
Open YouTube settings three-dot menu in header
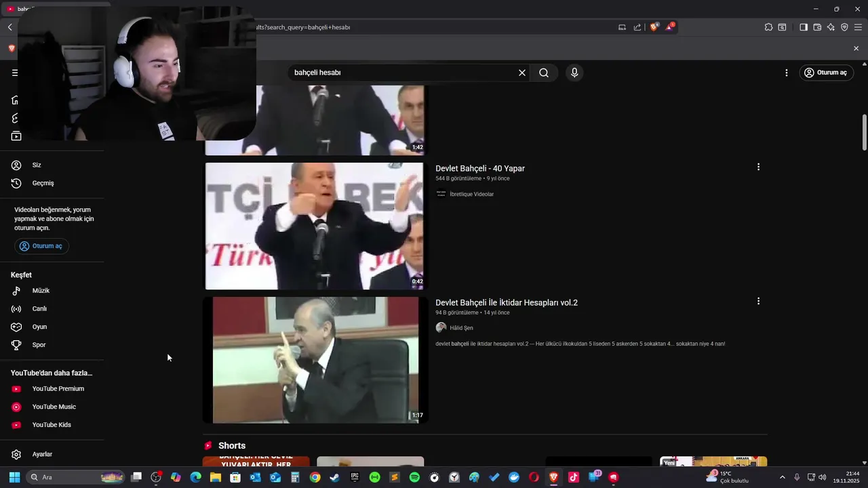(787, 73)
